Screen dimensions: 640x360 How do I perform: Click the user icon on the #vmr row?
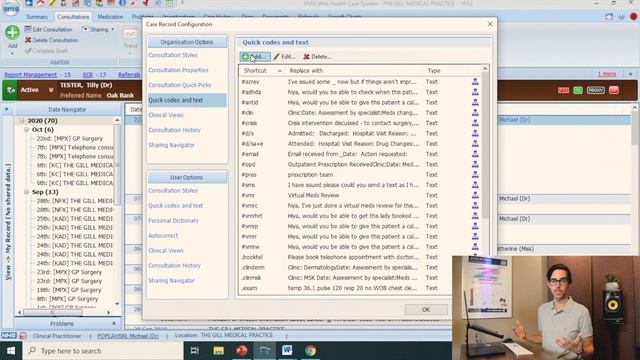(475, 195)
